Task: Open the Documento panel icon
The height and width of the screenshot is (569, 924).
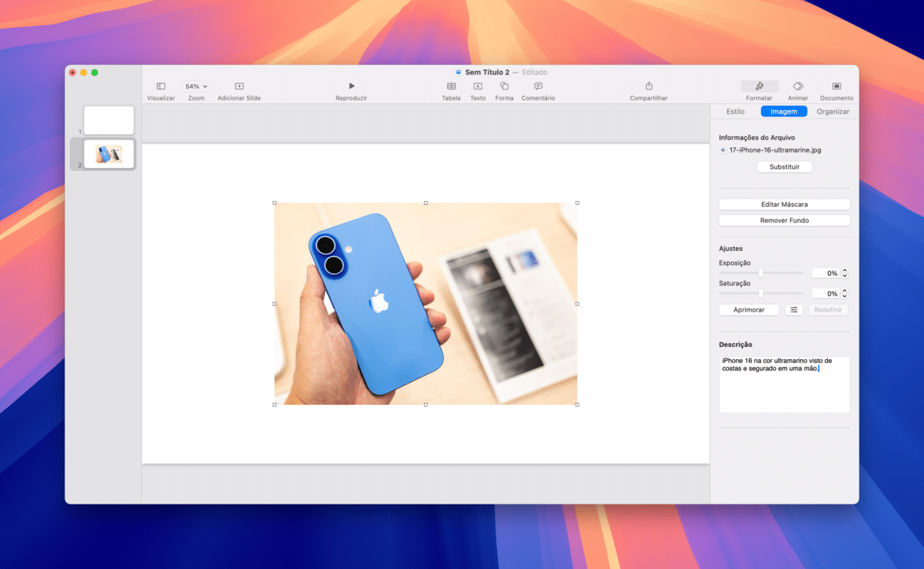Action: pyautogui.click(x=837, y=87)
